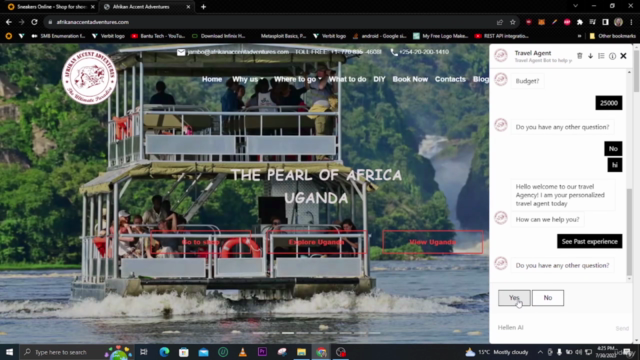640x360 pixels.
Task: Show more bookmarks with chevron
Action: coord(579,36)
